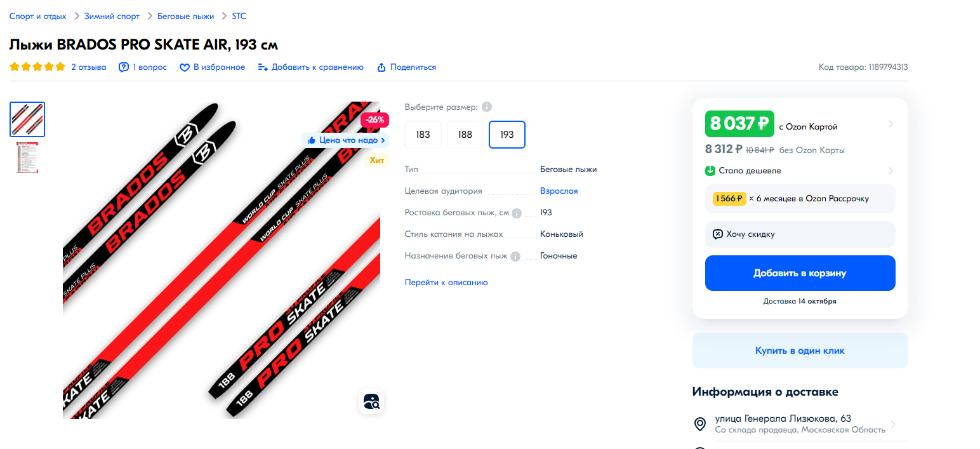
Task: Click the Поделиться share icon
Action: pyautogui.click(x=381, y=67)
